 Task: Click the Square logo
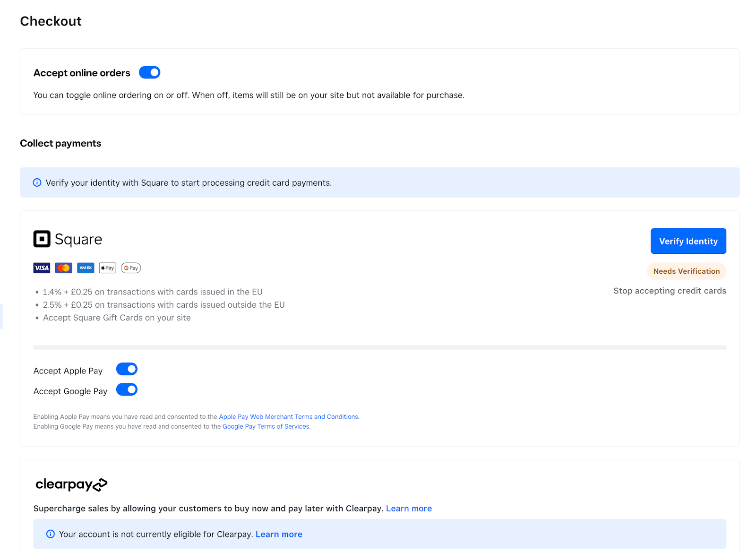[x=68, y=239]
